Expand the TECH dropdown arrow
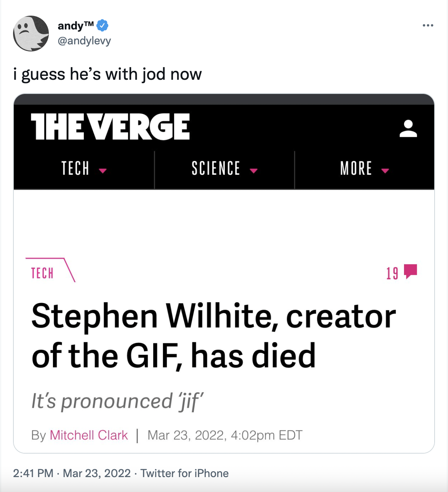 (103, 170)
